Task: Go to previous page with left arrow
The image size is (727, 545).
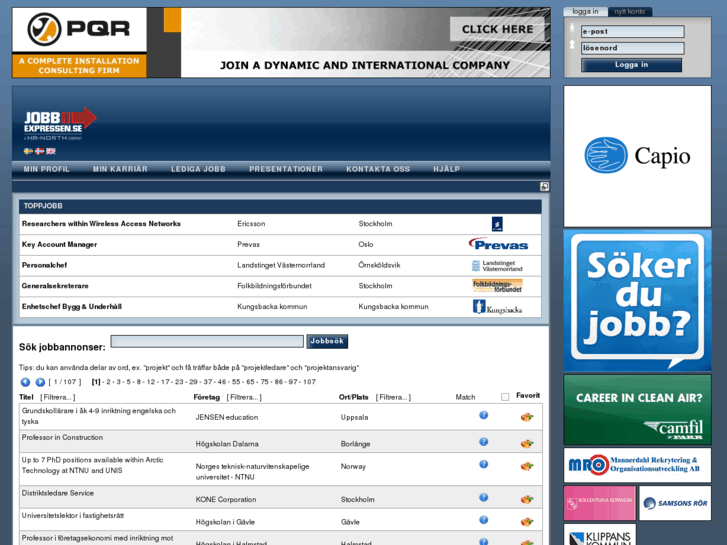Action: [x=26, y=382]
